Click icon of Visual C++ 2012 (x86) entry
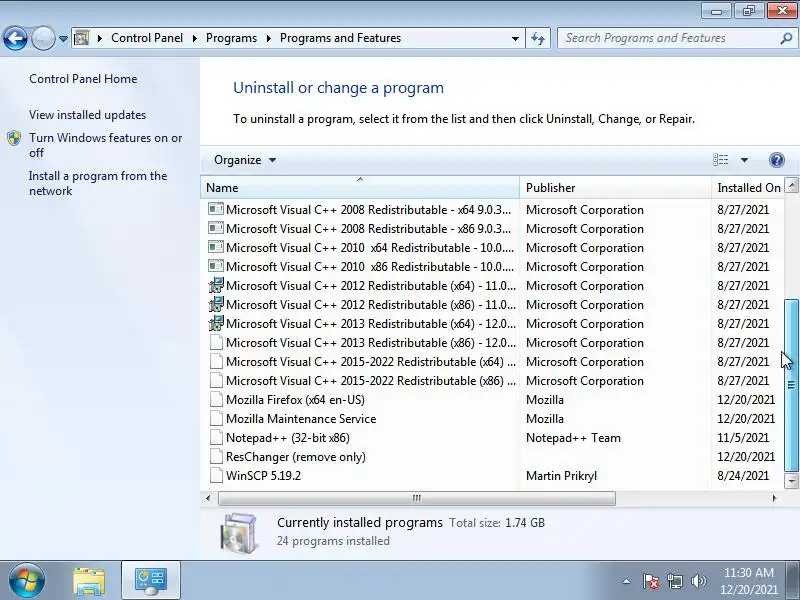Image resolution: width=800 pixels, height=600 pixels. coord(216,304)
